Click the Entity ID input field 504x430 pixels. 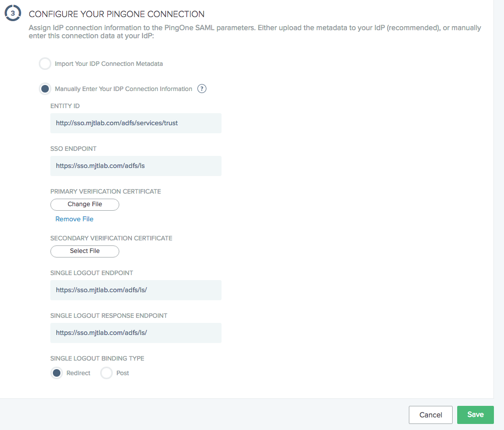(135, 123)
